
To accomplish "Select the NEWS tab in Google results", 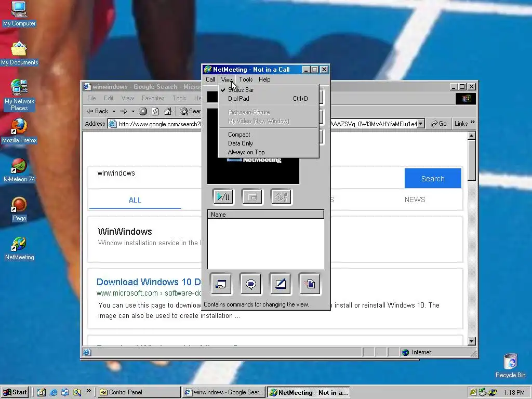I will (x=415, y=199).
